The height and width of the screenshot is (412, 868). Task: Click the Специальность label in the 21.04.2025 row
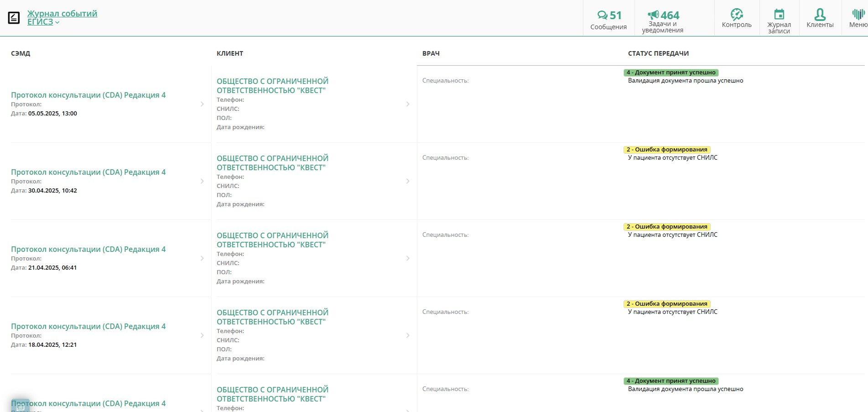[446, 235]
